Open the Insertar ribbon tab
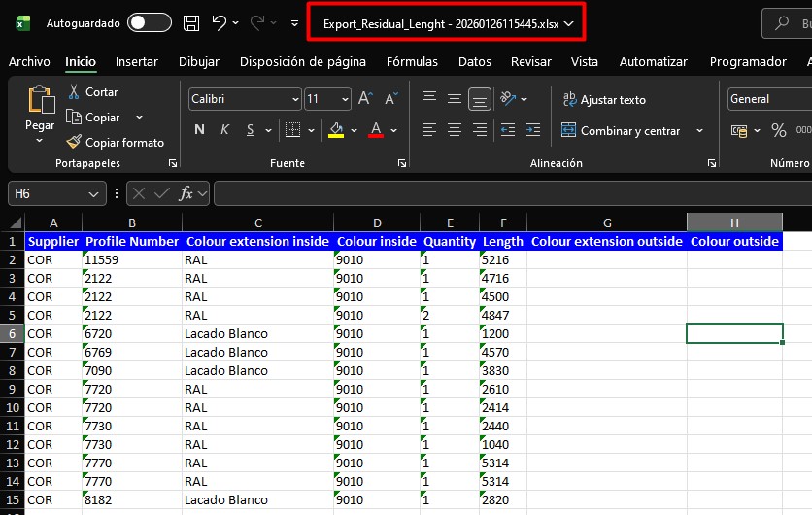This screenshot has width=812, height=515. [x=136, y=61]
